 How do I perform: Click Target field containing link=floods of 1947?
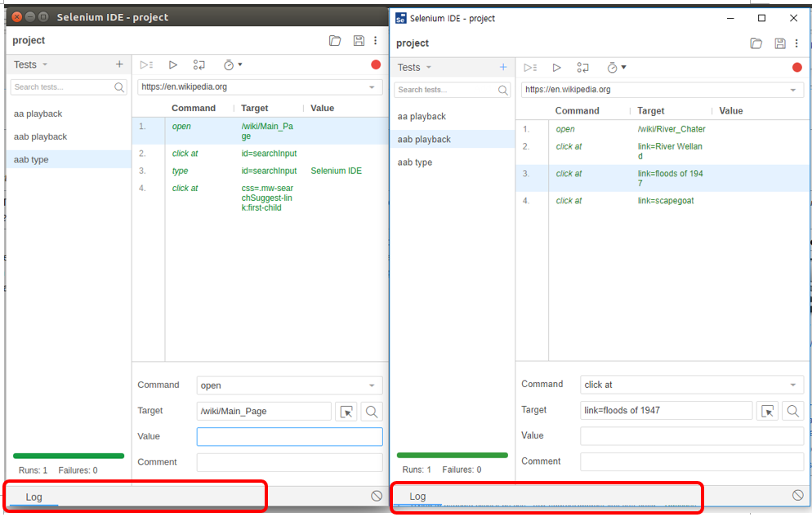coord(666,410)
